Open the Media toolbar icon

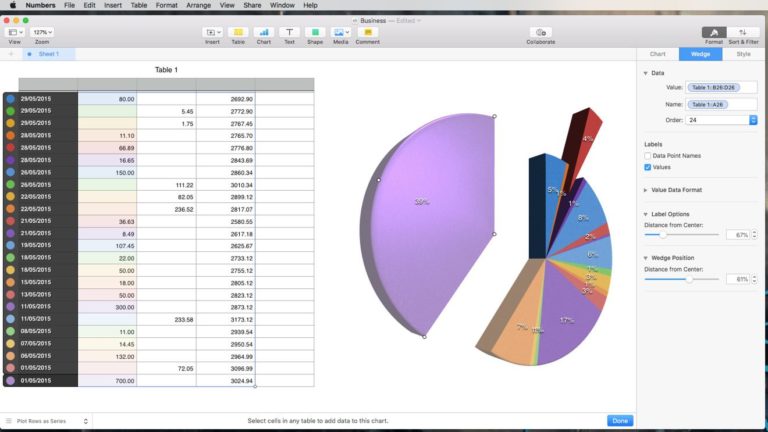coord(340,32)
